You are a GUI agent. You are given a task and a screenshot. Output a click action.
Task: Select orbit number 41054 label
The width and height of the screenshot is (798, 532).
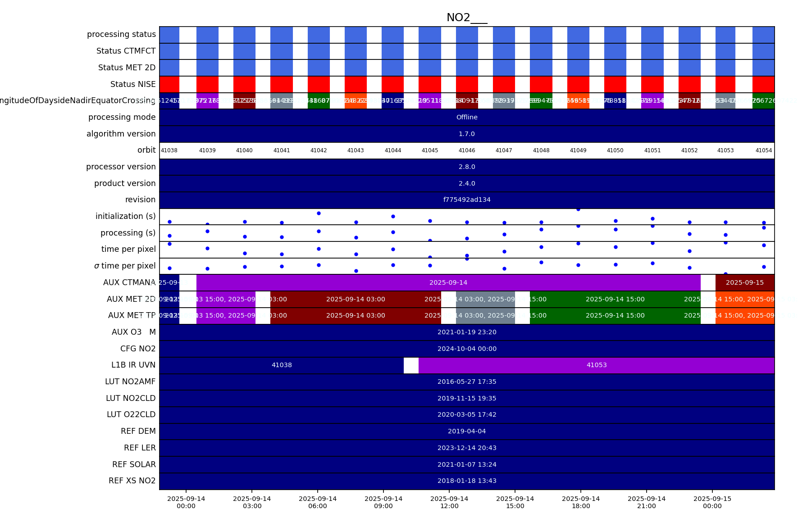point(763,150)
